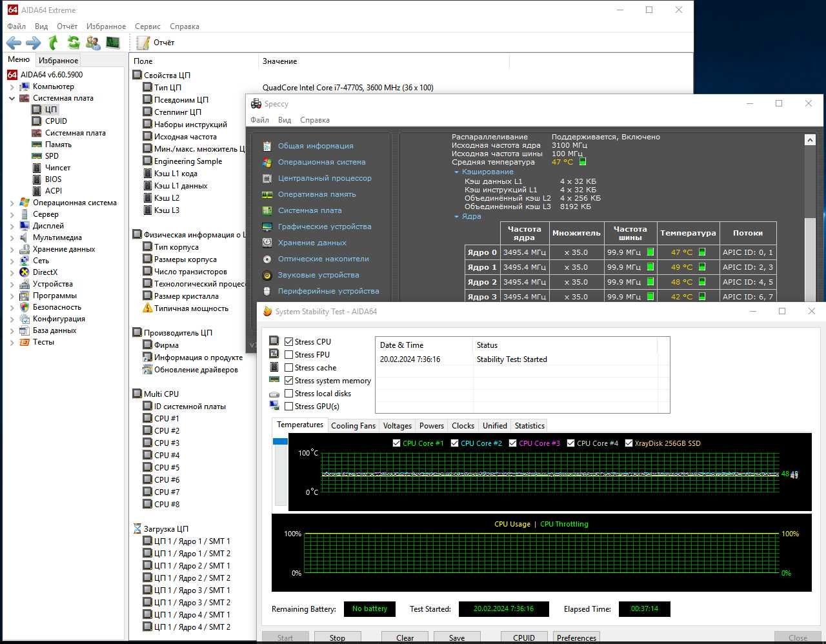Expand the Дисплей tree node
The height and width of the screenshot is (644, 826).
12,226
